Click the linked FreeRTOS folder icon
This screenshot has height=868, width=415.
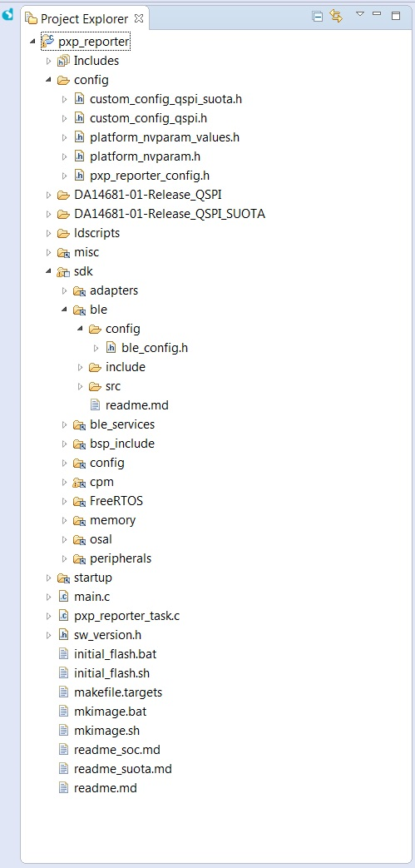pyautogui.click(x=80, y=502)
